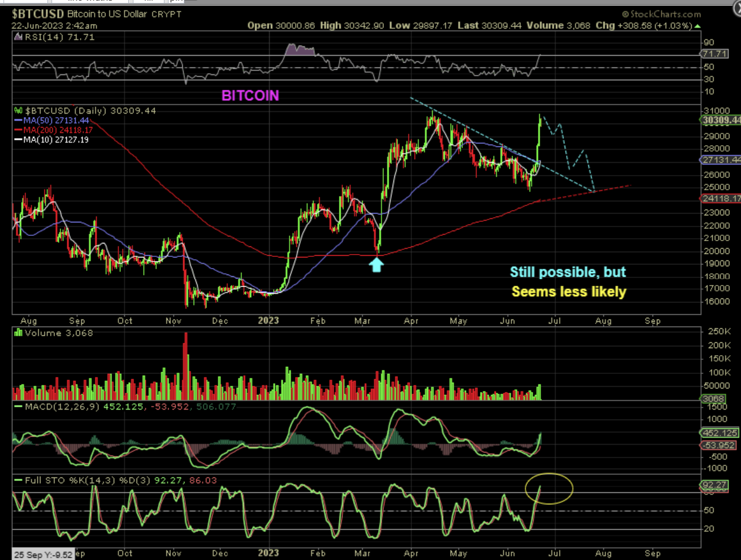
Task: Click the magenta BITCOIN label
Action: pyautogui.click(x=251, y=95)
